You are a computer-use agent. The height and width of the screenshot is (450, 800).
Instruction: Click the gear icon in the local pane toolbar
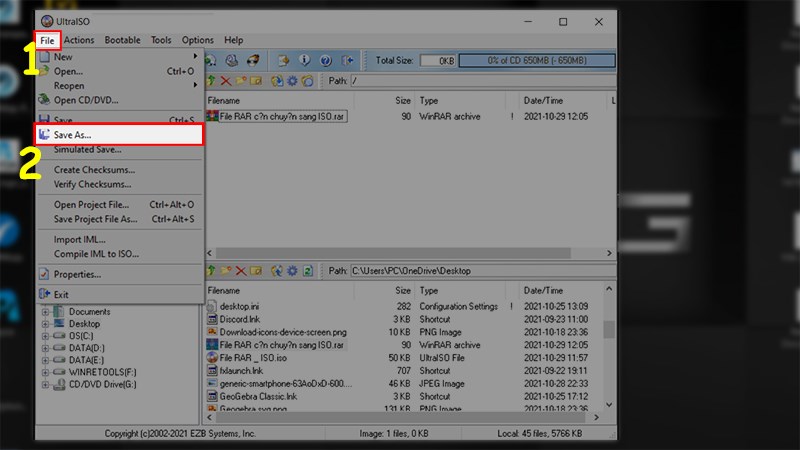tap(292, 270)
